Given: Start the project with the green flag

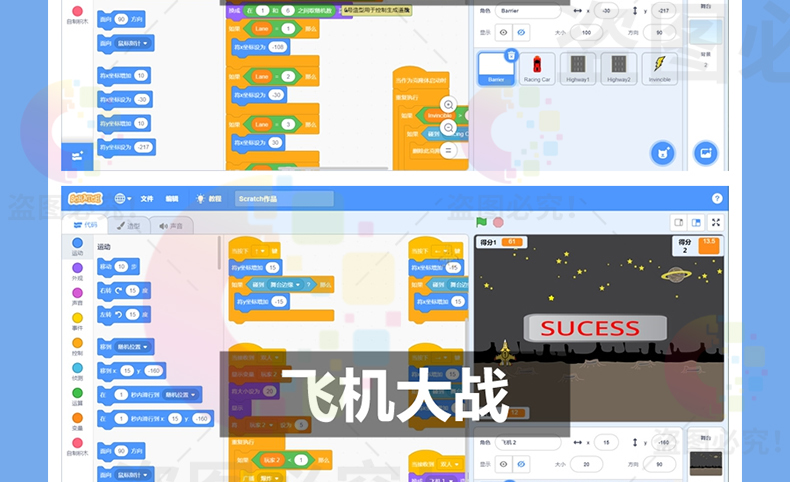Looking at the screenshot, I should [x=482, y=222].
